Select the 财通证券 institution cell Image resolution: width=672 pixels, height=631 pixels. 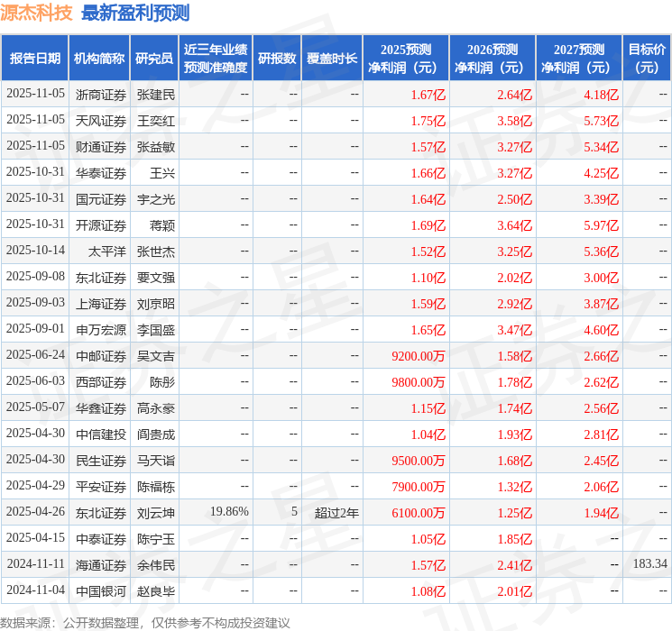pos(101,147)
